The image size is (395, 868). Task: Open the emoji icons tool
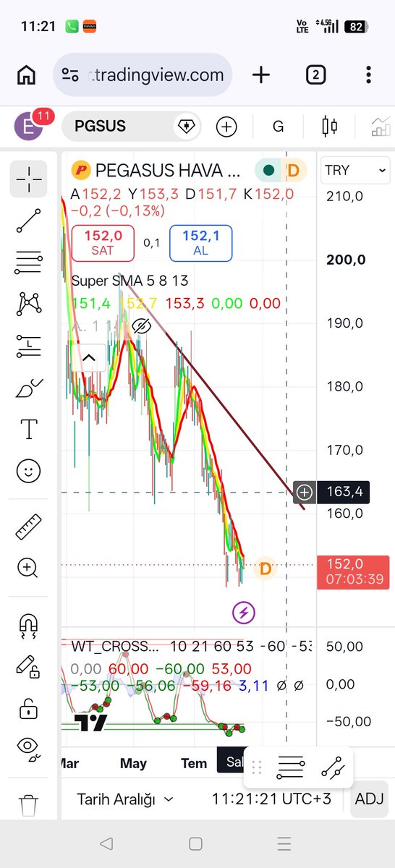pyautogui.click(x=28, y=472)
